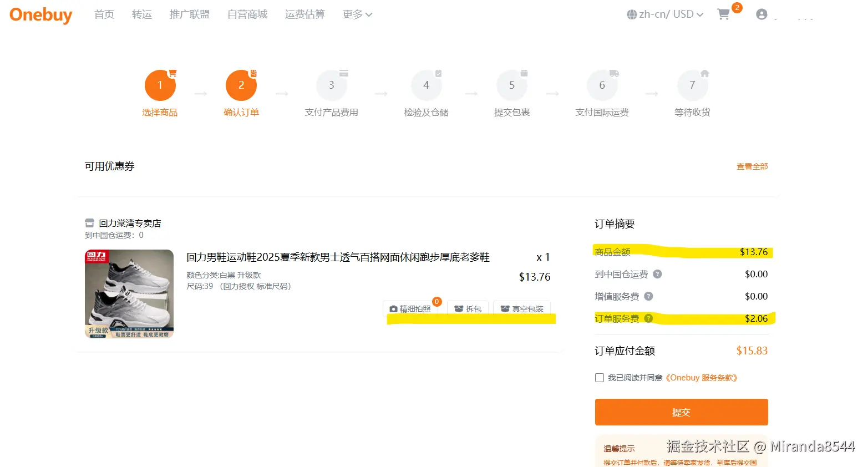Image resolution: width=868 pixels, height=467 pixels.
Task: Open 推广联盟 navigation item
Action: (x=190, y=14)
